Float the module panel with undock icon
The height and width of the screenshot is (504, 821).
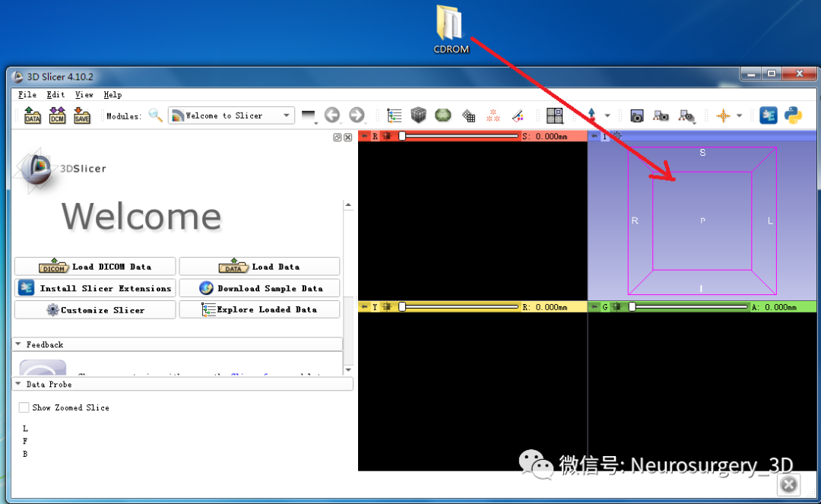coord(338,137)
